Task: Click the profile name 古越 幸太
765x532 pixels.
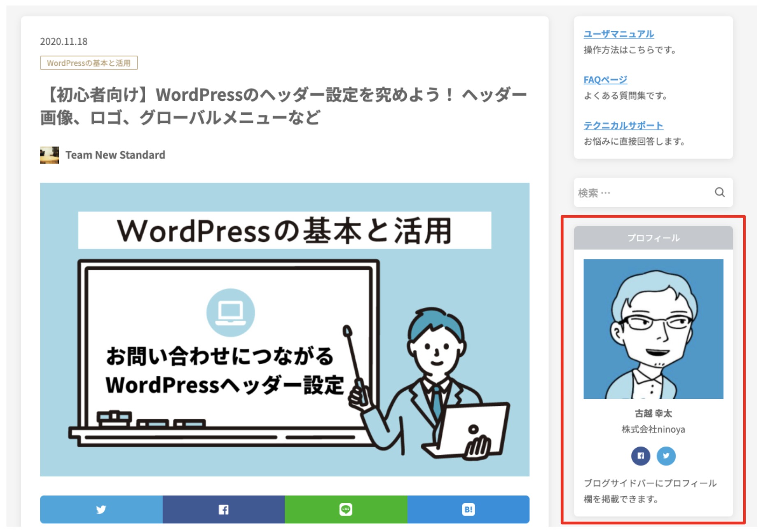Action: (653, 413)
